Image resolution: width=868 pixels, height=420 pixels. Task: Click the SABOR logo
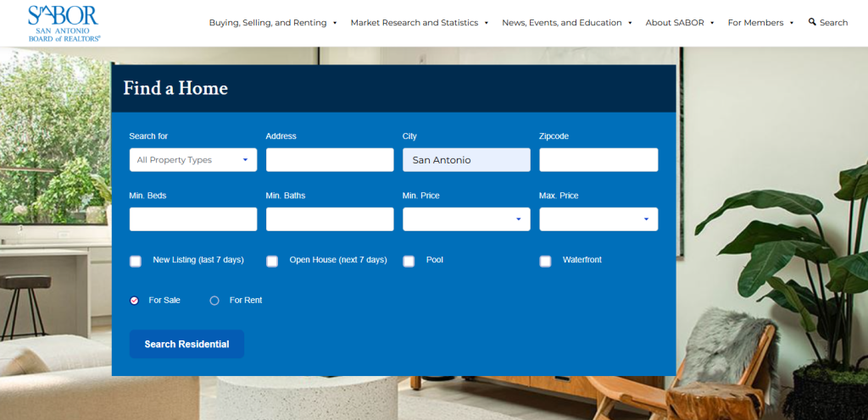(x=64, y=23)
